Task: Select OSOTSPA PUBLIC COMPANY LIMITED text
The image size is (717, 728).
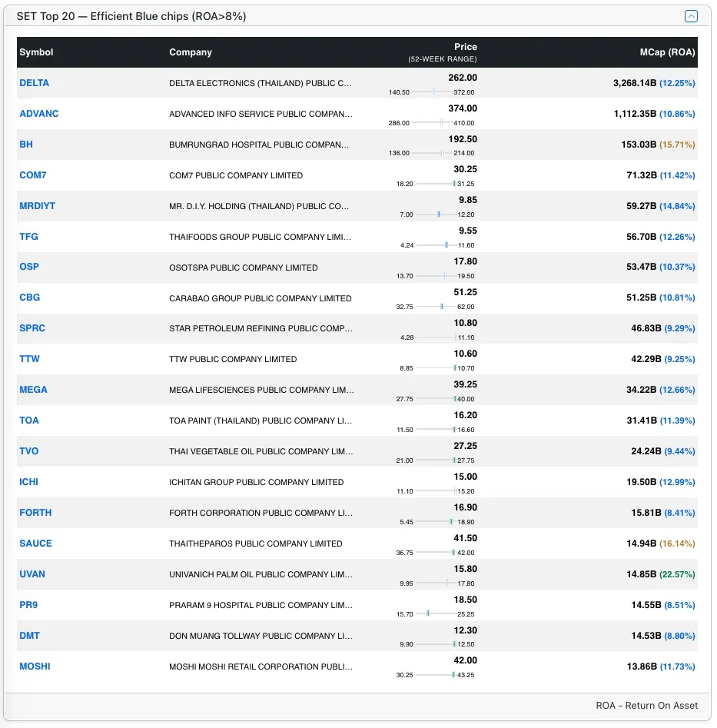Action: coord(243,268)
